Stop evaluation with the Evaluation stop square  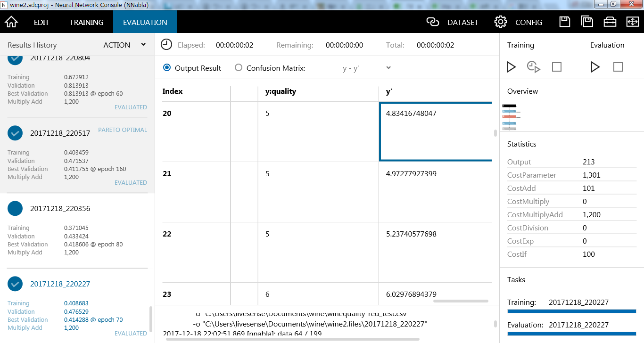click(618, 67)
